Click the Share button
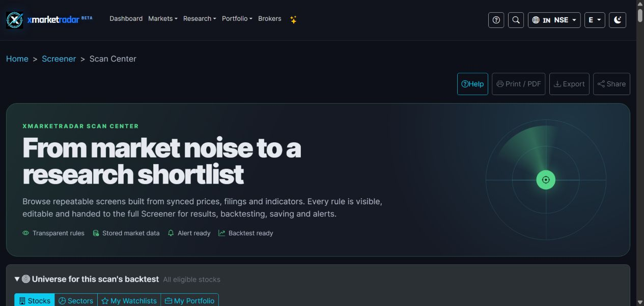The width and height of the screenshot is (644, 306). [x=611, y=84]
